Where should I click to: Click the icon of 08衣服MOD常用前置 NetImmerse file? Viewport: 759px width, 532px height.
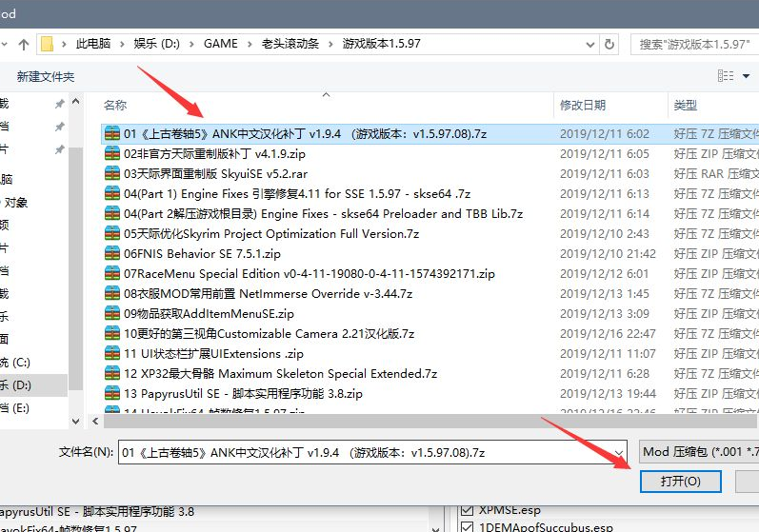click(111, 293)
